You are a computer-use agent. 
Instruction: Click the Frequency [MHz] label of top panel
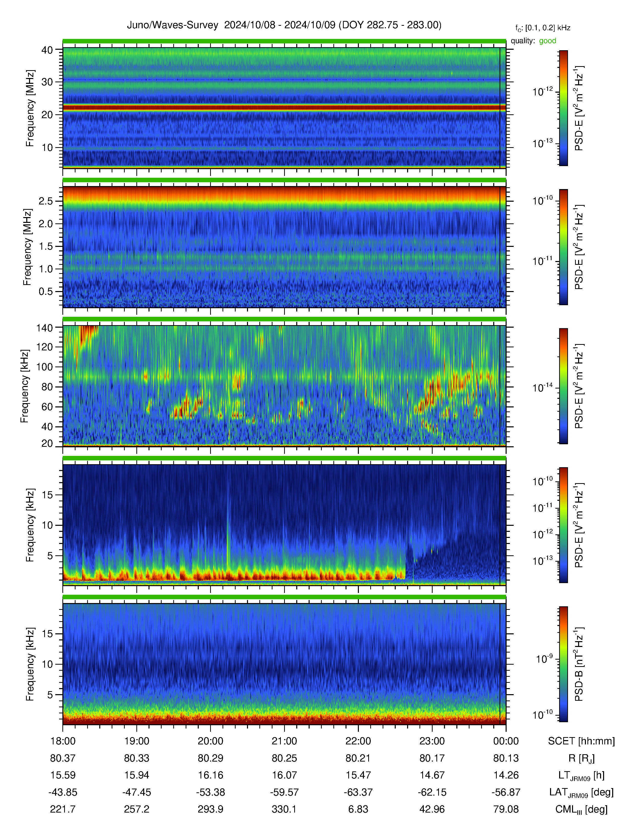click(30, 108)
